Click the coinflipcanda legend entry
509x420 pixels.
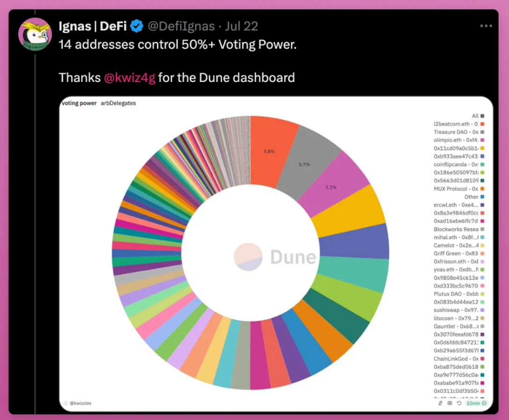point(459,164)
